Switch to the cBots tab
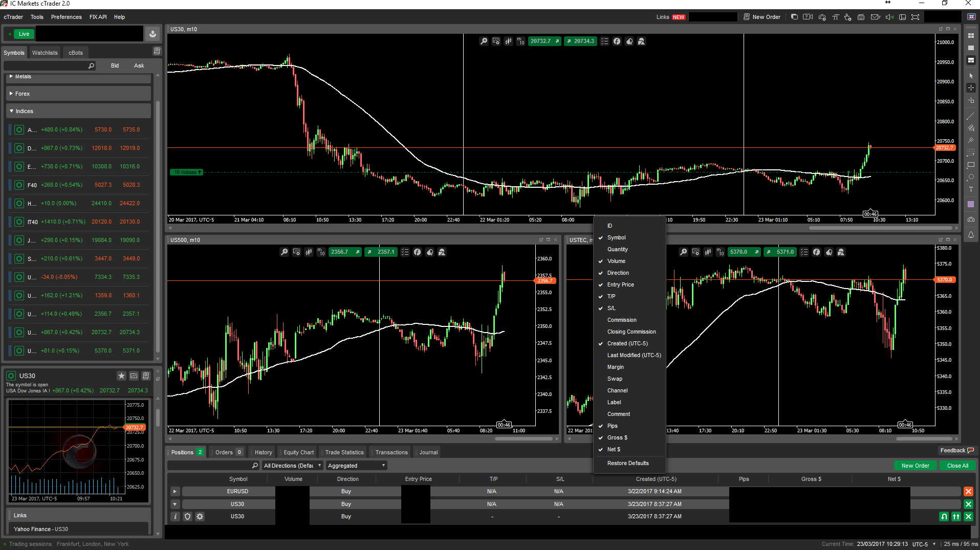Image resolution: width=980 pixels, height=550 pixels. point(76,53)
